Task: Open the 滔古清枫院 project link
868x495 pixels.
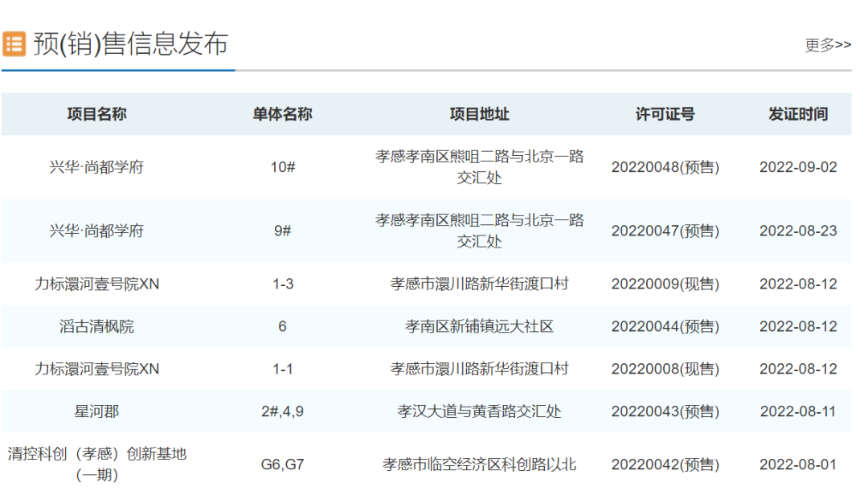Action: click(x=96, y=326)
